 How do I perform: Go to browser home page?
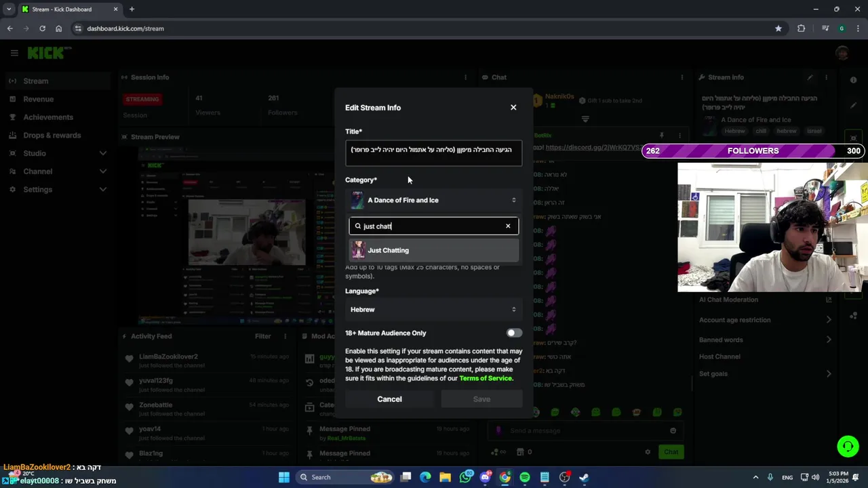point(58,28)
